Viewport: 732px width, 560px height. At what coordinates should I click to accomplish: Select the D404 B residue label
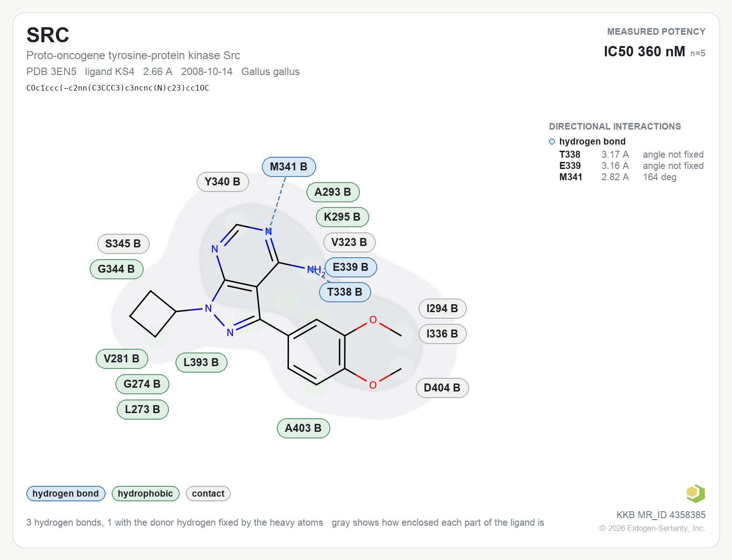(x=442, y=388)
